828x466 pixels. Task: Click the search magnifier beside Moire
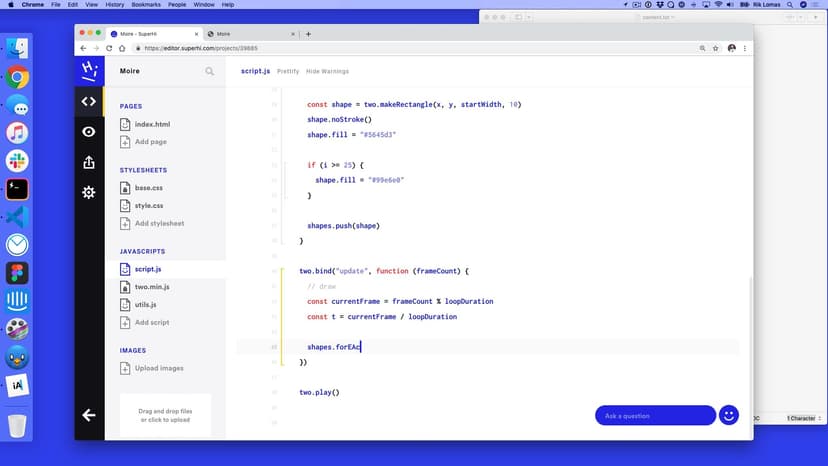point(210,72)
